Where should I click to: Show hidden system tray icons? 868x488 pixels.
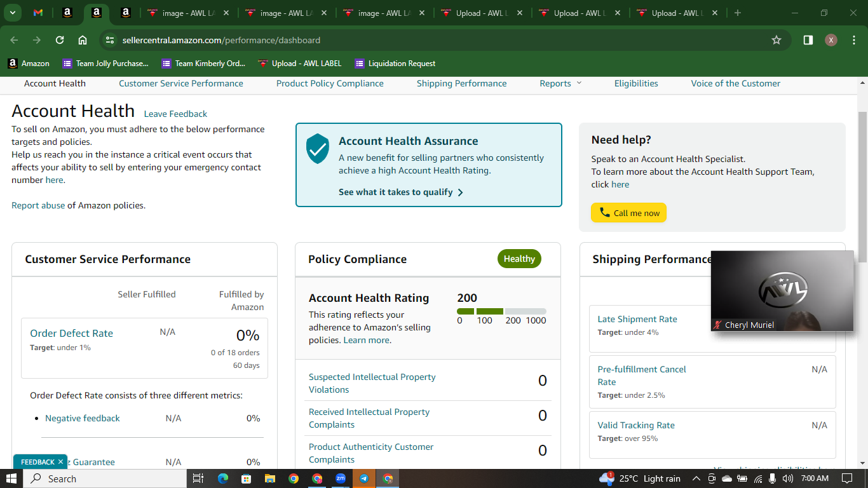coord(696,478)
